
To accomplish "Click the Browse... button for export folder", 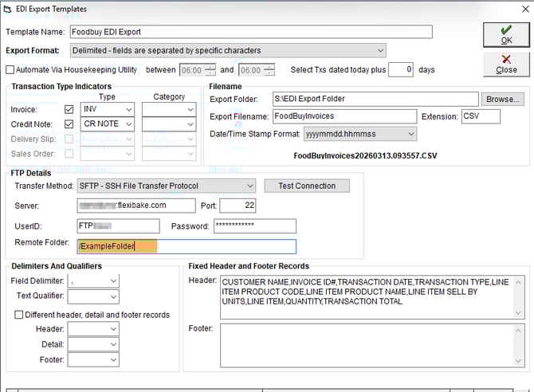I will click(502, 99).
